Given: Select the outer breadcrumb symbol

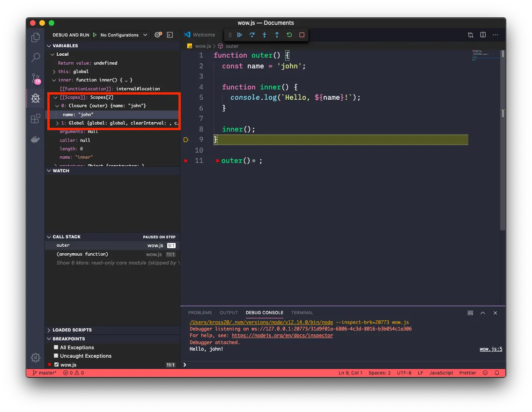Looking at the screenshot, I should [229, 46].
